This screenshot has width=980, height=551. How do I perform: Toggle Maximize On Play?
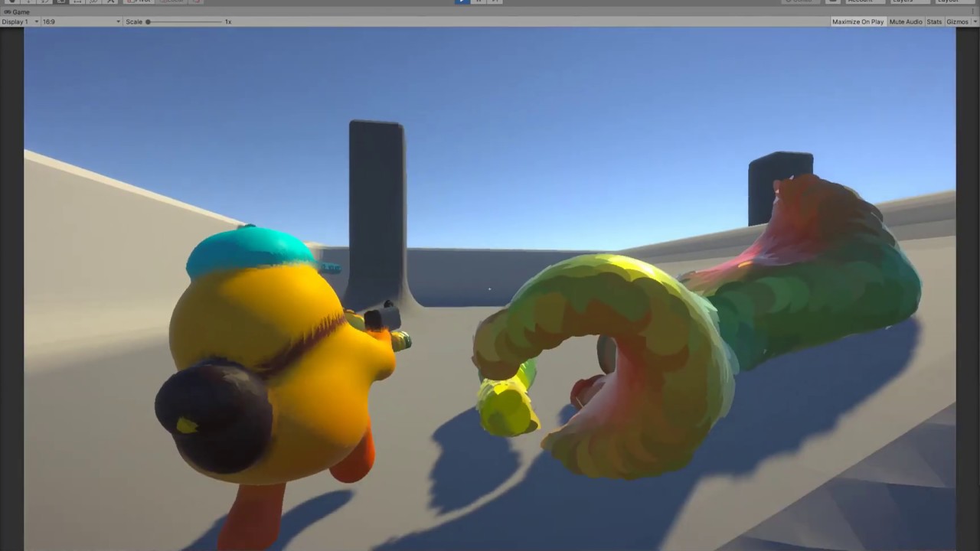coord(857,21)
